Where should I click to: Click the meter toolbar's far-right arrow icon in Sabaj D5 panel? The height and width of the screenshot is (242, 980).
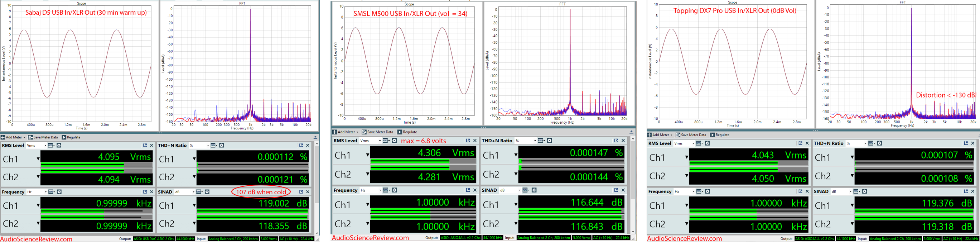315,137
